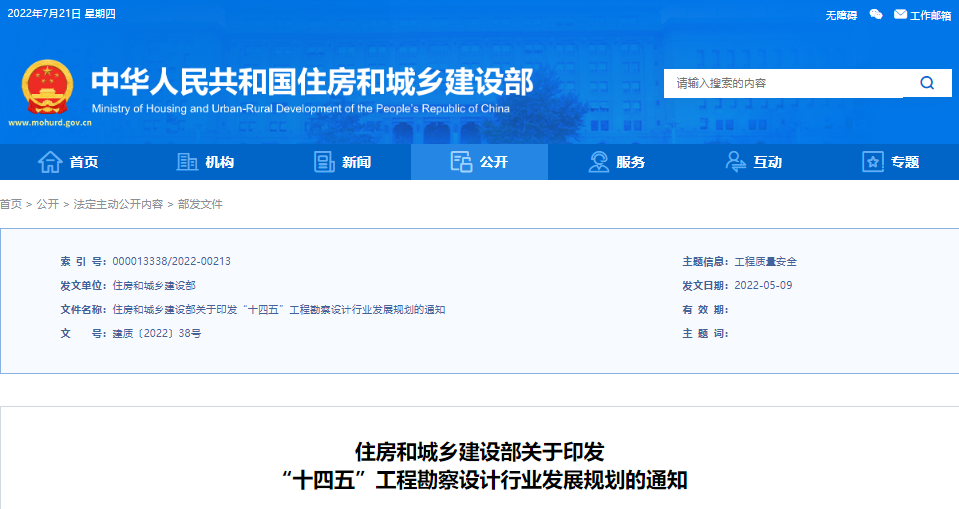Image resolution: width=959 pixels, height=509 pixels.
Task: Select the 文件名称 value text
Action: (279, 310)
